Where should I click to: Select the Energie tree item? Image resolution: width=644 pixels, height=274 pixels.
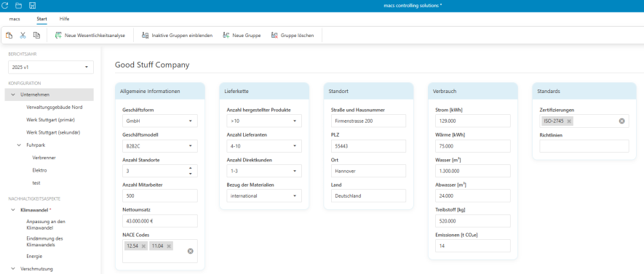click(34, 257)
